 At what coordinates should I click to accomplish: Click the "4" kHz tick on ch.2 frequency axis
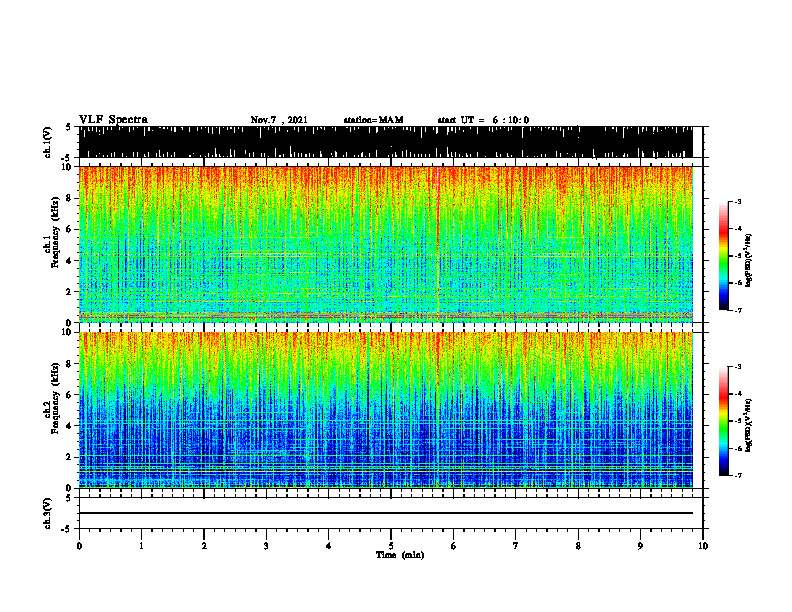[71, 426]
